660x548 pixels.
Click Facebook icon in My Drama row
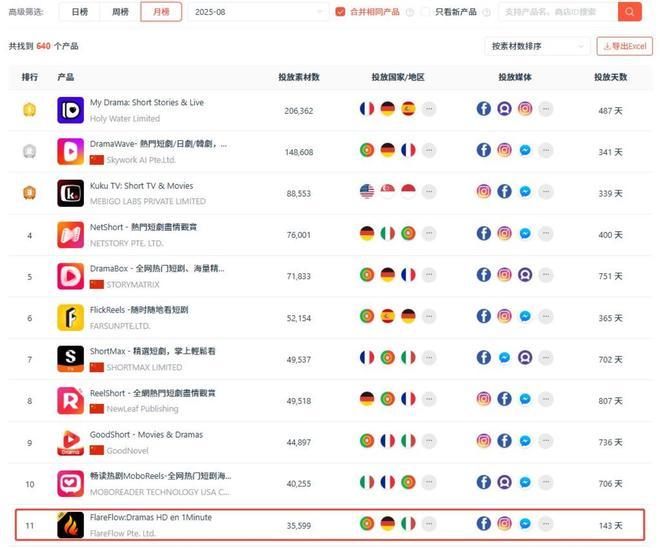coord(484,109)
